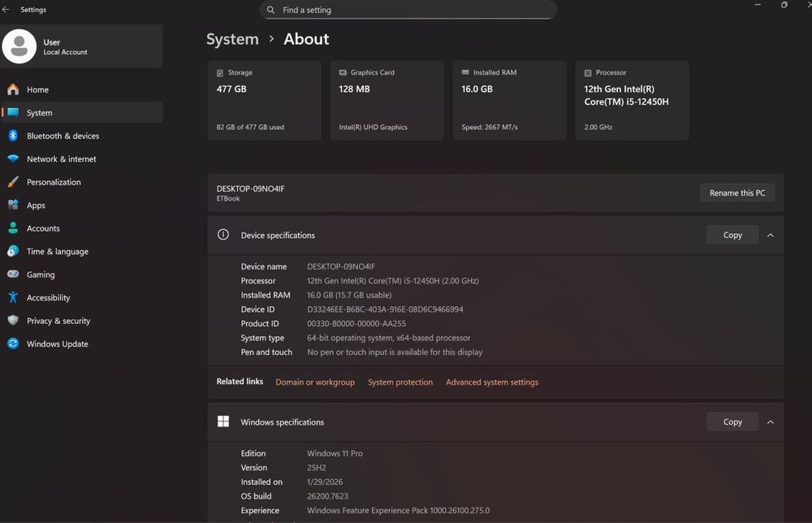Open Home settings page
This screenshot has width=812, height=523.
point(82,89)
